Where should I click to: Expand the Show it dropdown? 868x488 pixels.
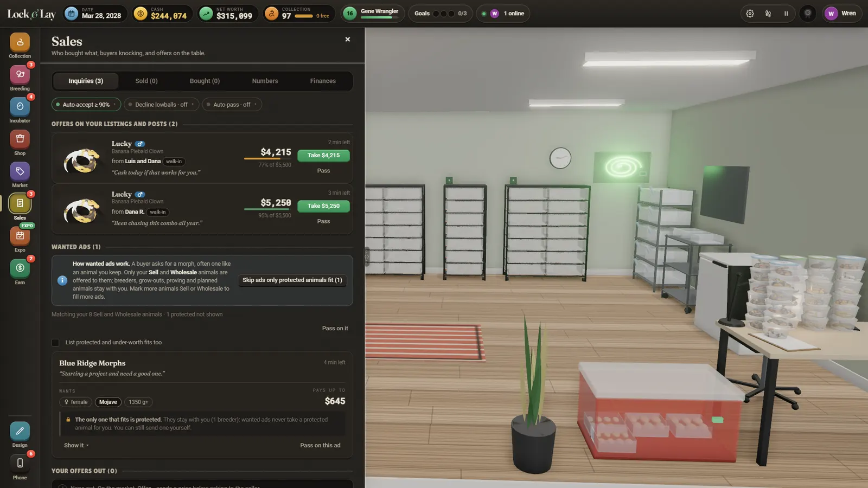[x=76, y=445]
